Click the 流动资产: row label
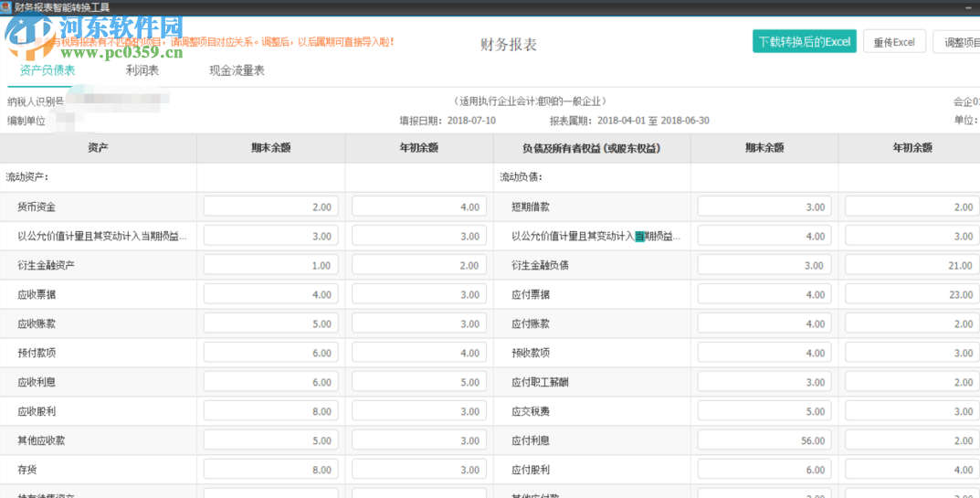This screenshot has width=980, height=498. (27, 177)
